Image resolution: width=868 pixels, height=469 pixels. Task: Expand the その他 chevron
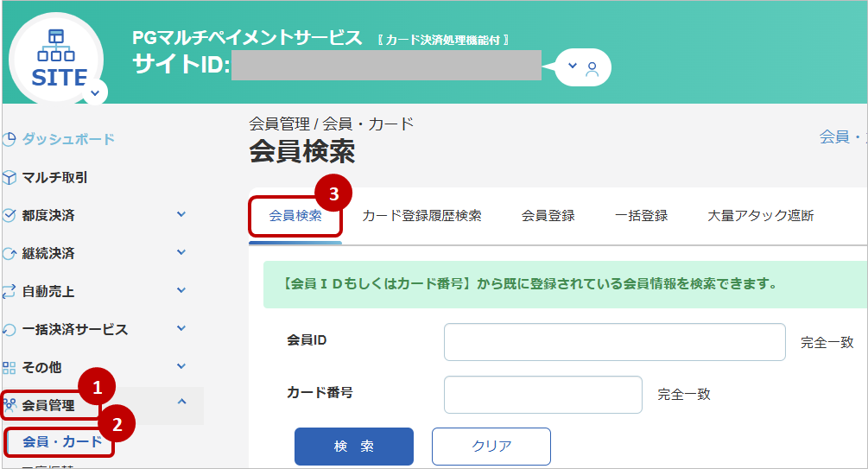181,366
